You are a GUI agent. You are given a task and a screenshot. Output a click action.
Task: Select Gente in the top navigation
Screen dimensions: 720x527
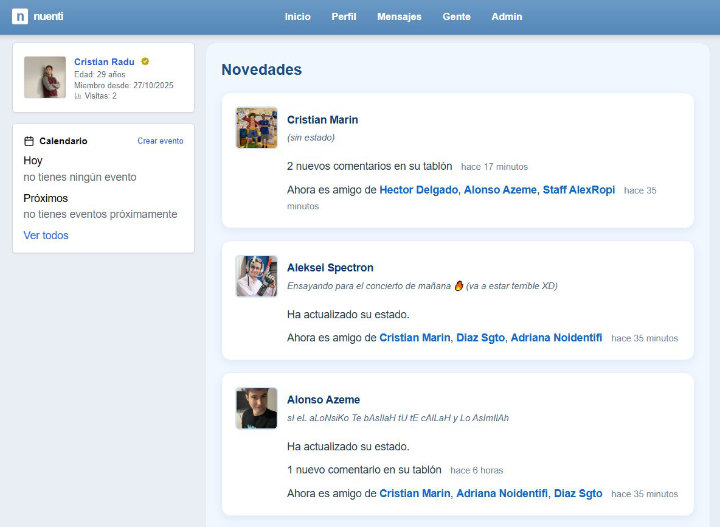(456, 17)
